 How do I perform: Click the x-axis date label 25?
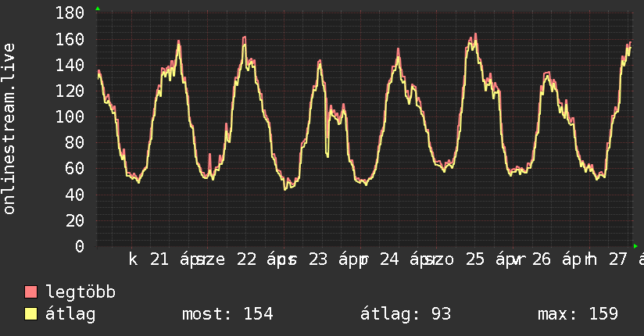pos(475,259)
